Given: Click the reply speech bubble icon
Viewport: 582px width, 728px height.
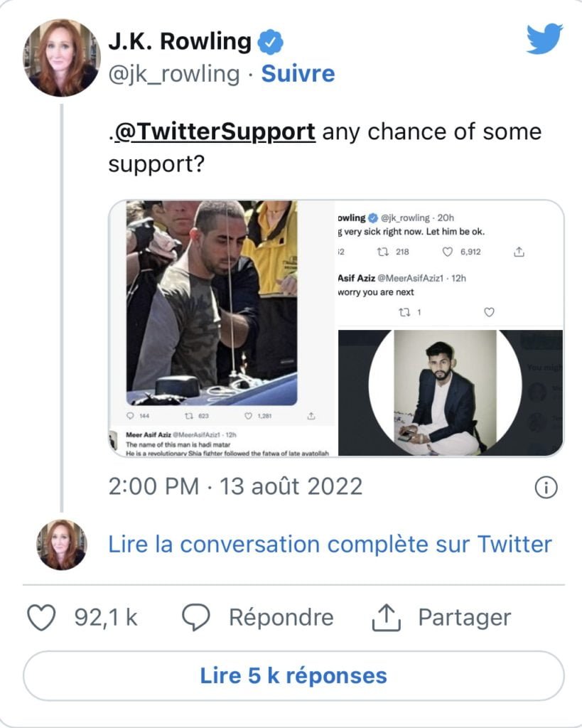Looking at the screenshot, I should click(x=195, y=617).
